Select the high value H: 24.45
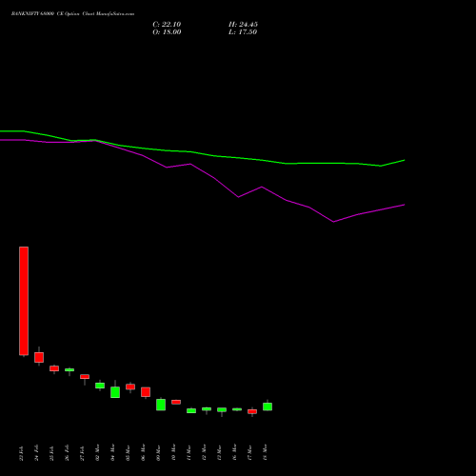 243,25
